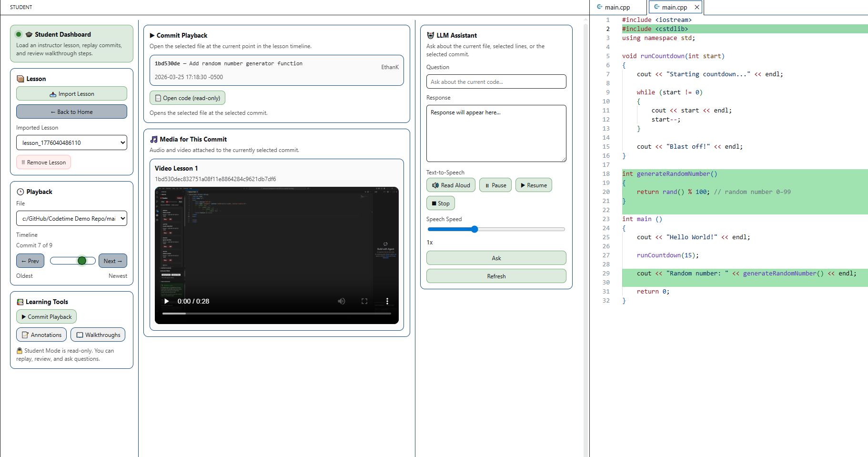Ask the LLM Assistant a question

496,258
